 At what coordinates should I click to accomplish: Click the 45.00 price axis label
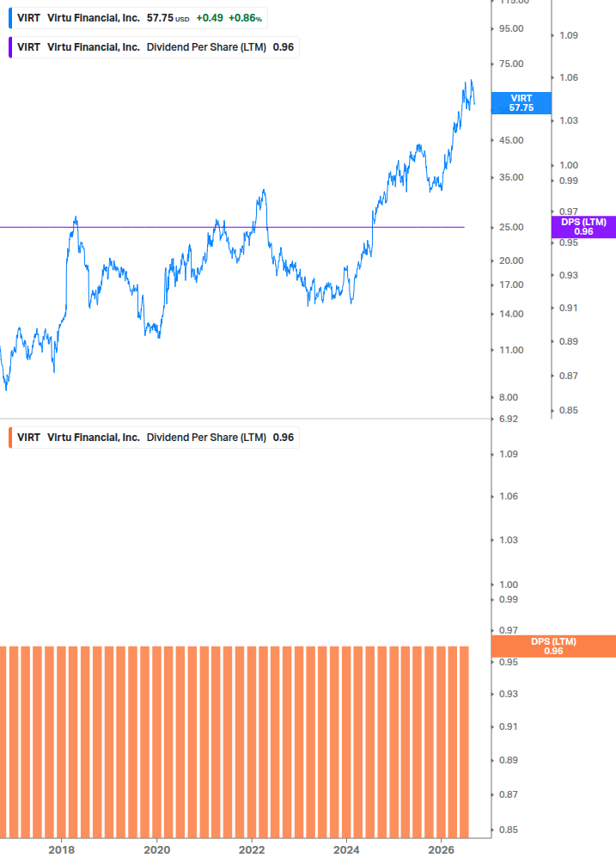point(511,140)
